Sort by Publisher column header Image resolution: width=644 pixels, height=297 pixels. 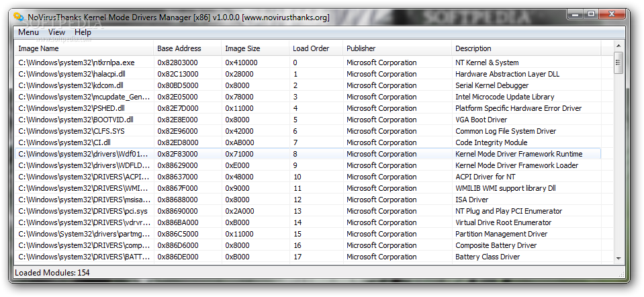coord(397,48)
